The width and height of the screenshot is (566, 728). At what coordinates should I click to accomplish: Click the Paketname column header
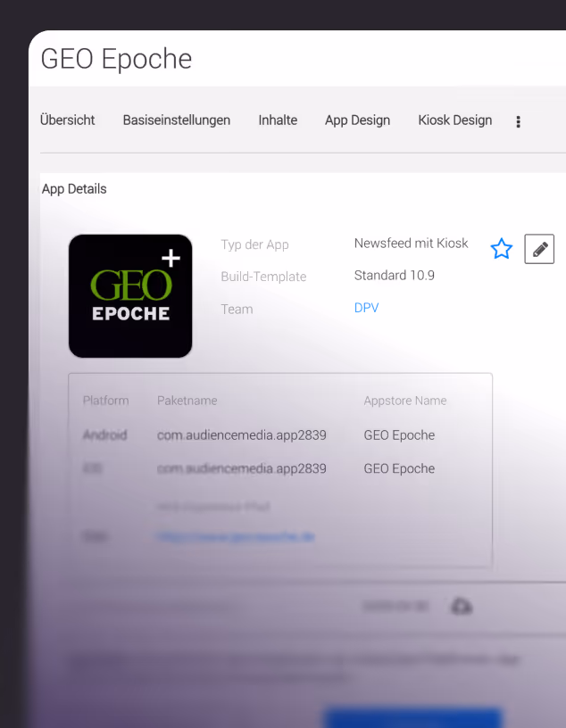[187, 401]
